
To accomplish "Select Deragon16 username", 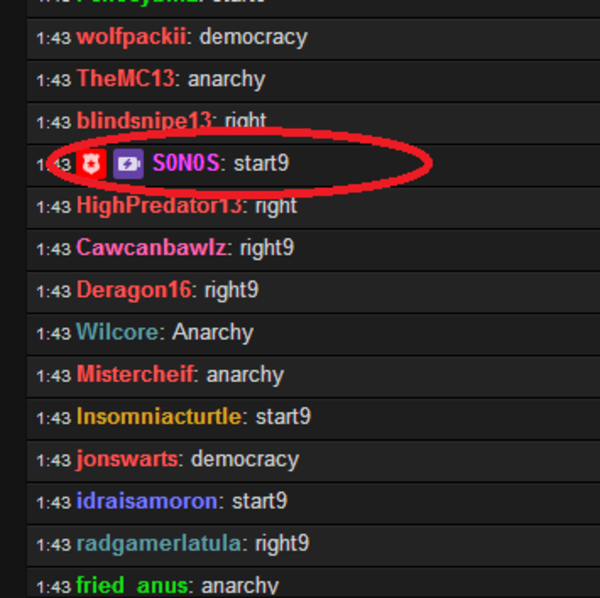I will click(x=134, y=290).
